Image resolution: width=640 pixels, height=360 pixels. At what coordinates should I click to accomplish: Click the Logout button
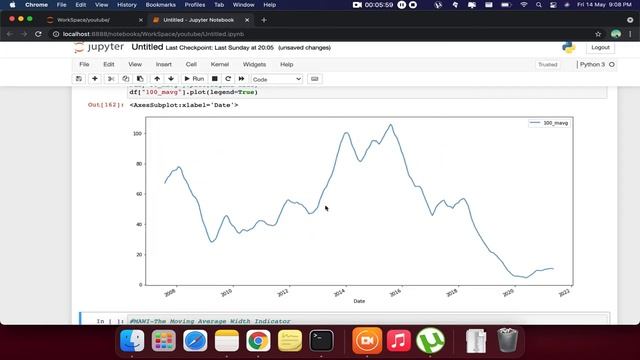600,47
